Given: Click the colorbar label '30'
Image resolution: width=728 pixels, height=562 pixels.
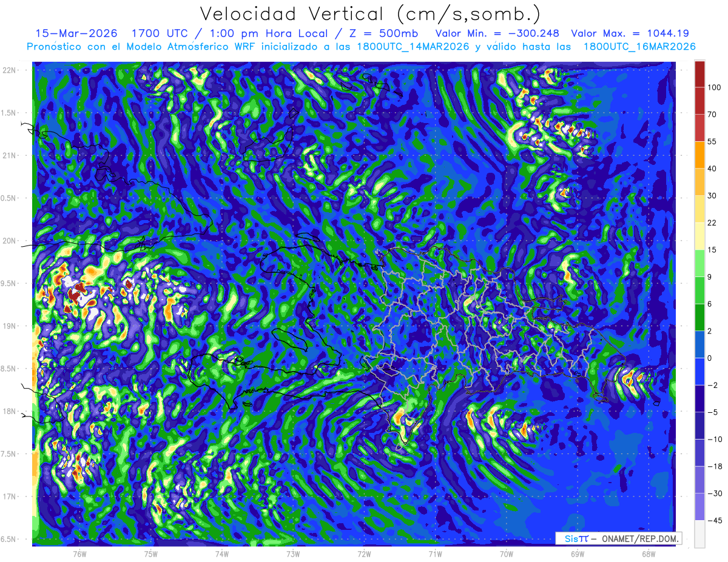Looking at the screenshot, I should (x=712, y=195).
